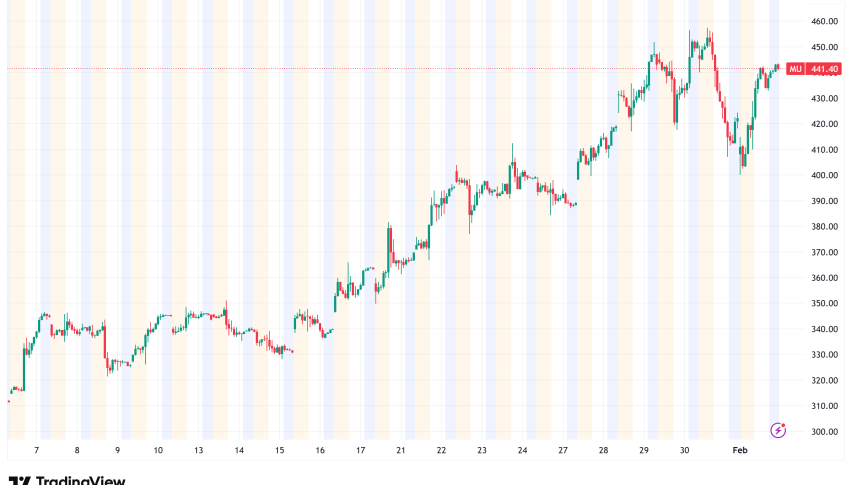Click the 320.00 price scale label

(825, 381)
